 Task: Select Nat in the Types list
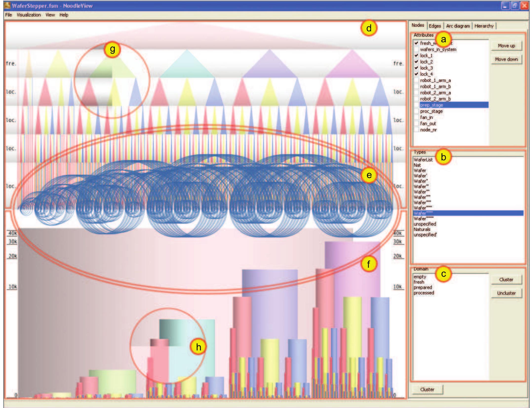tap(417, 165)
